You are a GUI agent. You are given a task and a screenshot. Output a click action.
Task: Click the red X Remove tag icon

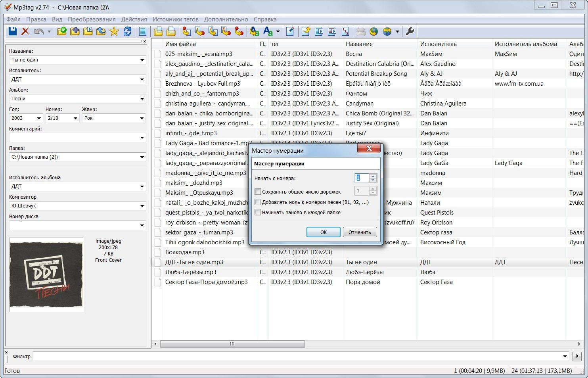[25, 31]
